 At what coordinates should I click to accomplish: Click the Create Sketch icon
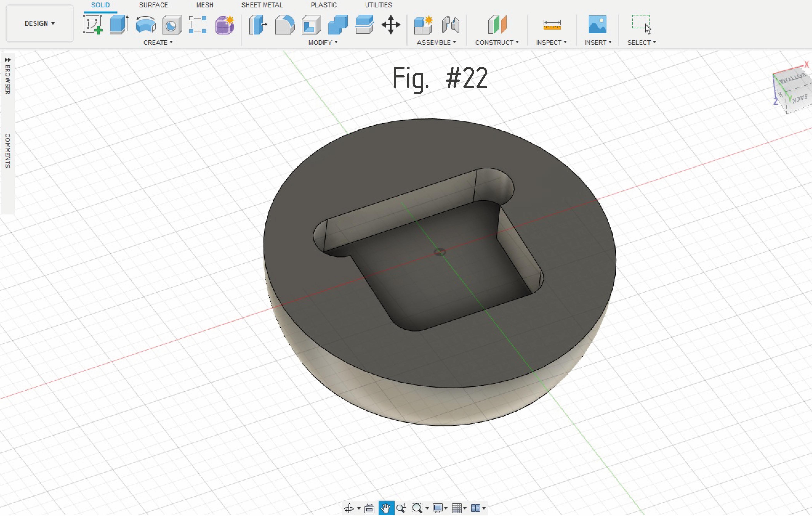92,25
